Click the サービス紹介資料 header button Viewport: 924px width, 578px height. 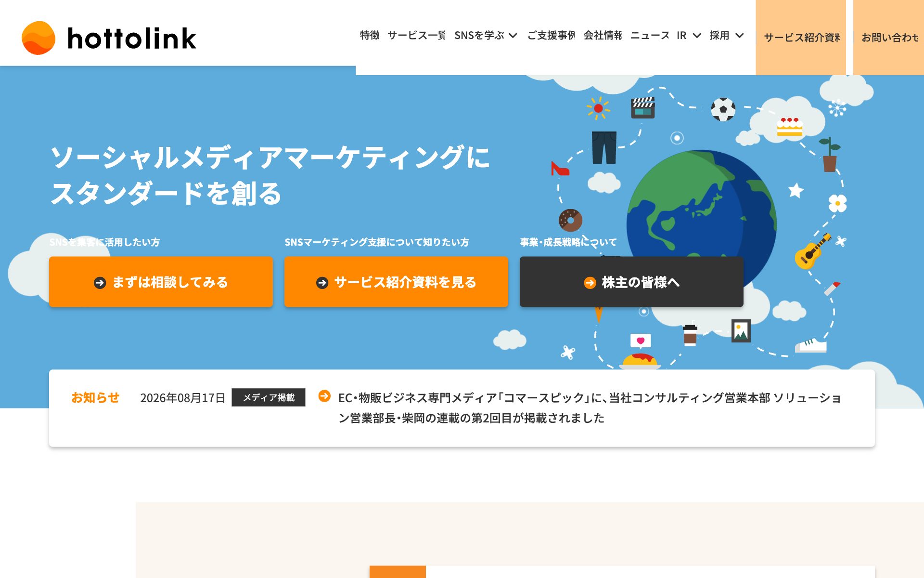coord(801,38)
